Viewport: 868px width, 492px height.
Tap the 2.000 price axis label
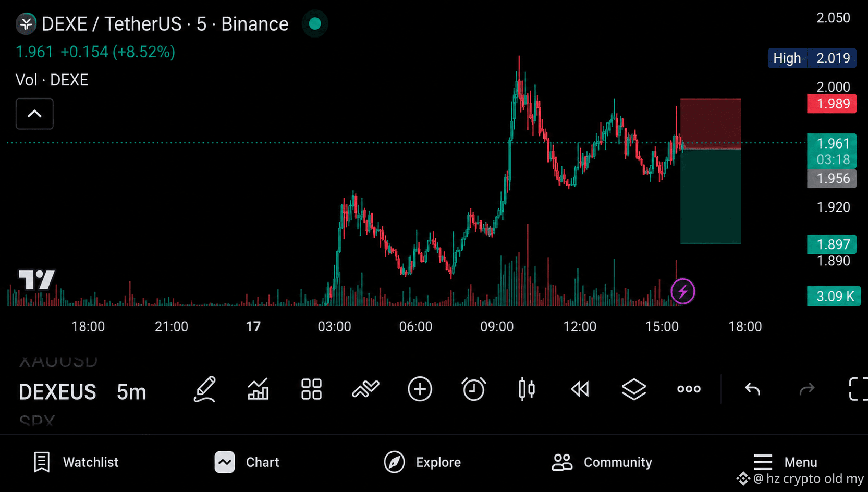(833, 87)
